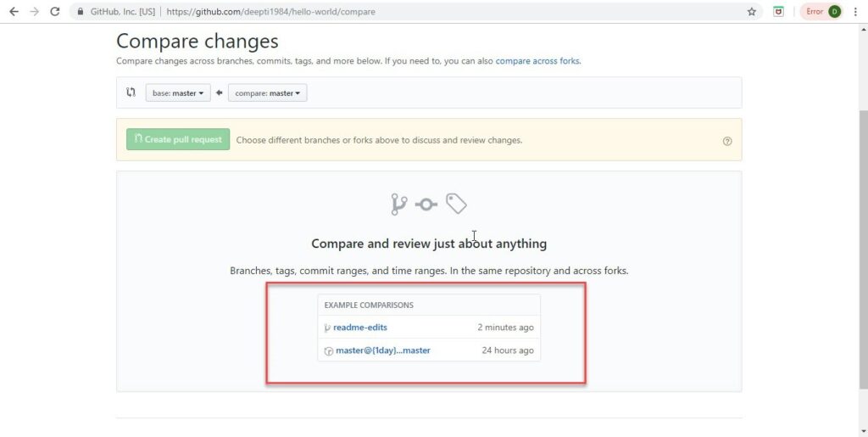Open the red shield extension icon

point(778,12)
